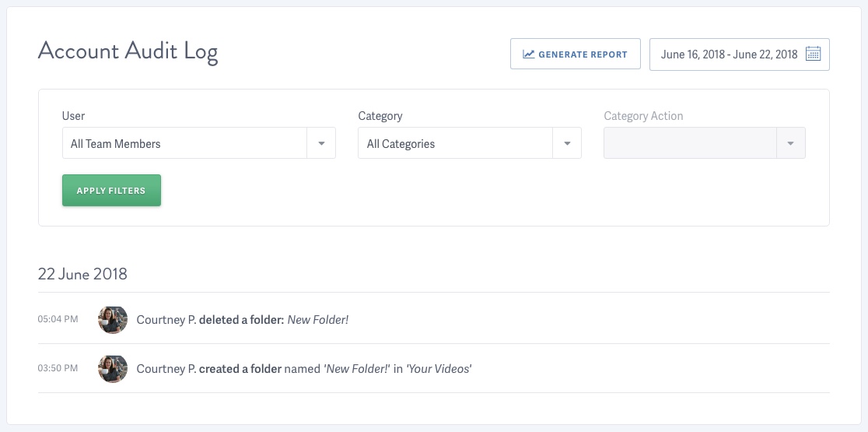
Task: Click the Category Action dropdown arrow
Action: click(790, 143)
